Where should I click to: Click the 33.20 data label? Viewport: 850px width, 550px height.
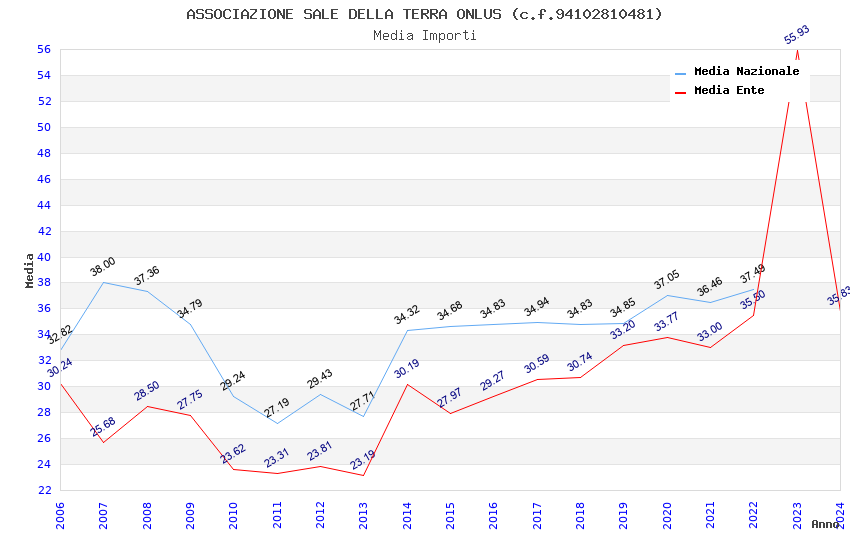[x=623, y=329]
